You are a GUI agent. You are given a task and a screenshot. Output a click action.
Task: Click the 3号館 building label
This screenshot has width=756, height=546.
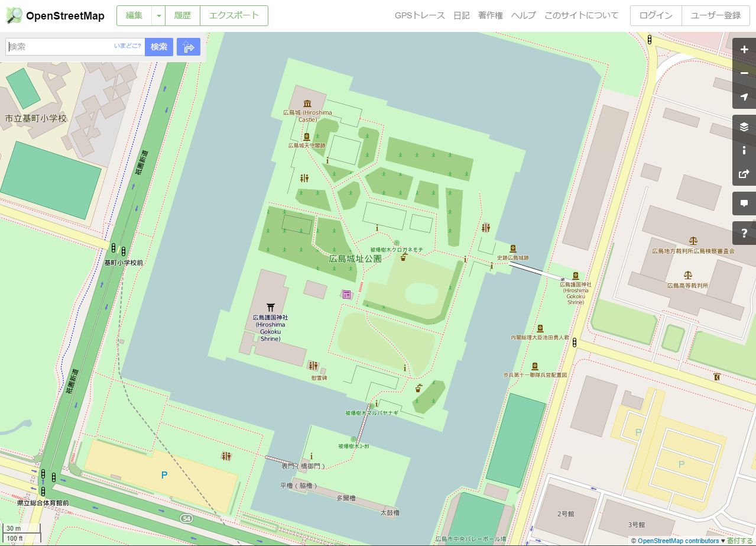point(636,525)
